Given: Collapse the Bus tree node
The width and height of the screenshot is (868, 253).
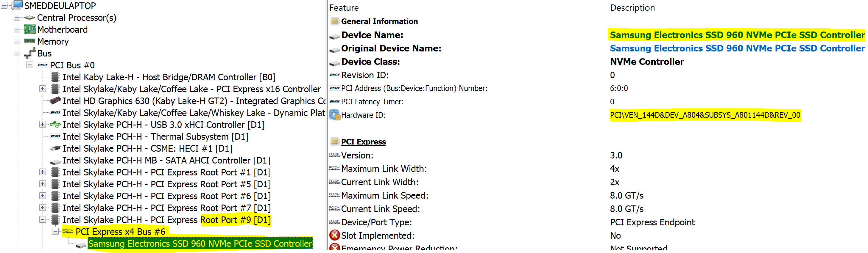Looking at the screenshot, I should pos(17,53).
